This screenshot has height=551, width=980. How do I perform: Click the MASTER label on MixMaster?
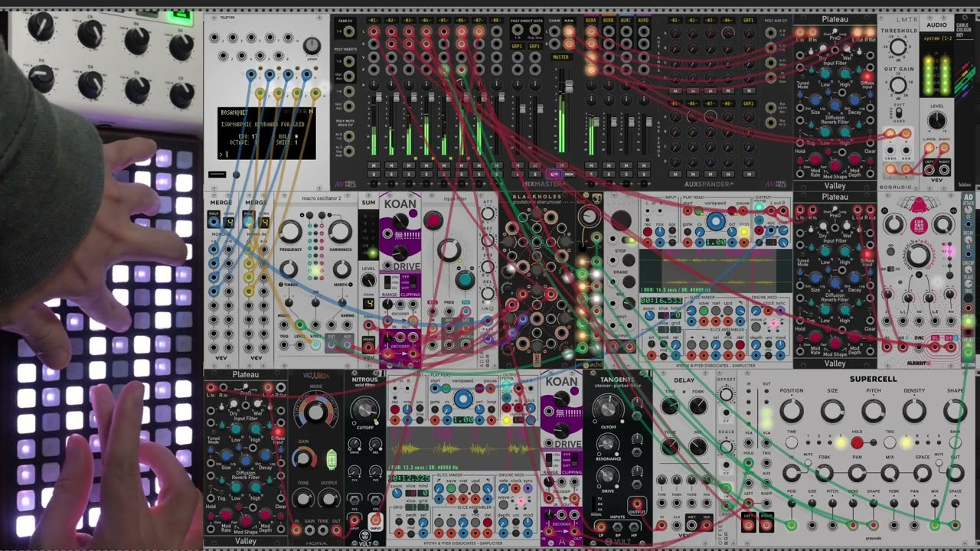(x=560, y=57)
